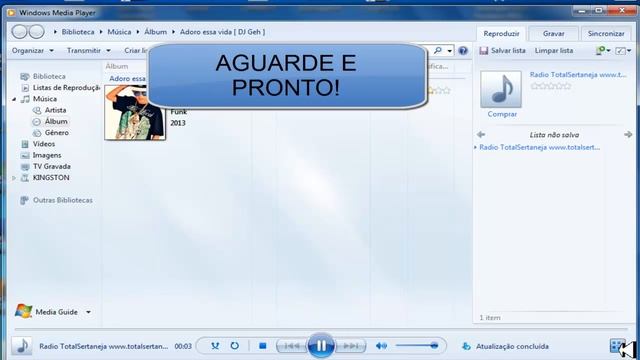Click the 00:03 elapsed time display
The image size is (640, 360).
183,346
